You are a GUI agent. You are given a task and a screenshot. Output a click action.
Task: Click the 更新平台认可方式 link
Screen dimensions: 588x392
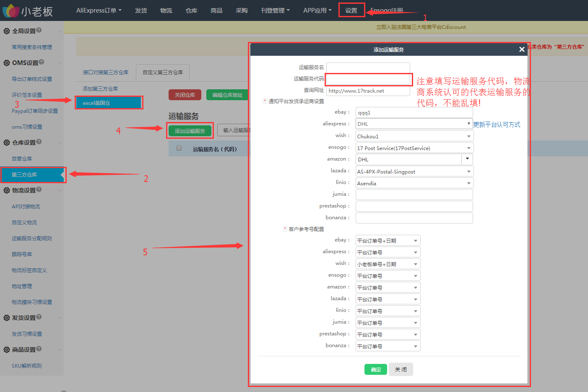(497, 125)
